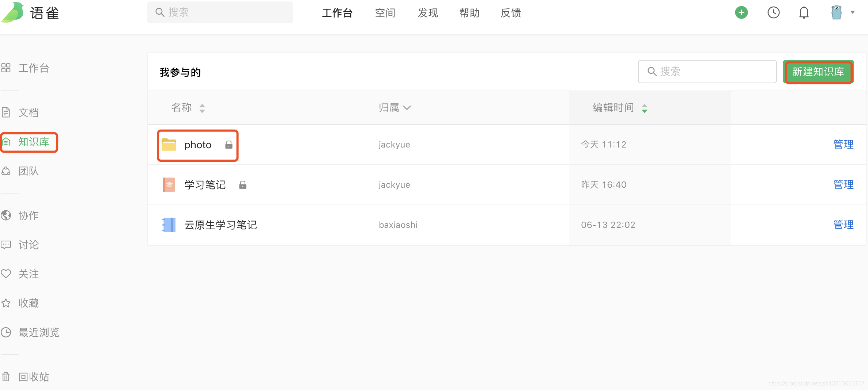Click the 工作台 grid icon in sidebar

(6, 68)
